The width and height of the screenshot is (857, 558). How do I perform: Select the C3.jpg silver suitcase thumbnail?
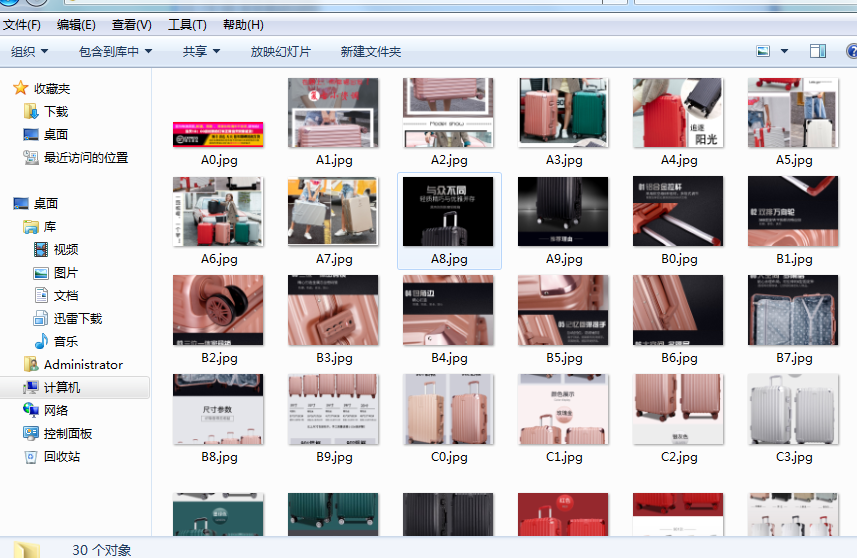793,409
